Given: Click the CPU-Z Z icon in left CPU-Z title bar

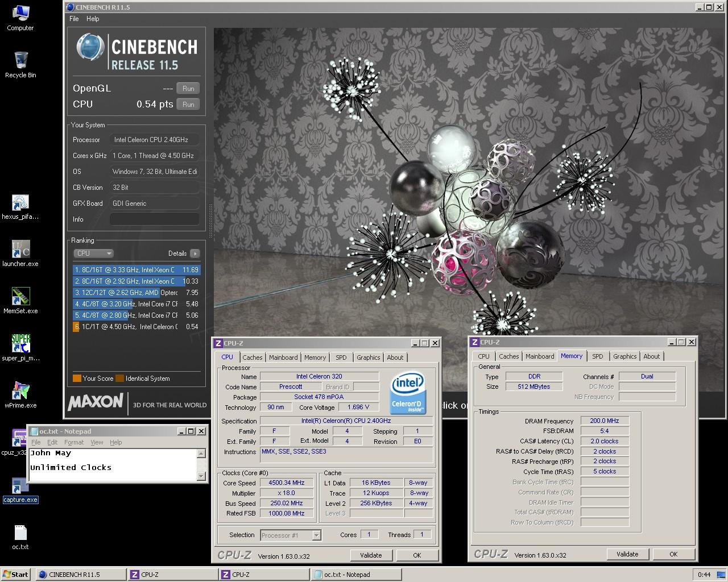Looking at the screenshot, I should 218,343.
